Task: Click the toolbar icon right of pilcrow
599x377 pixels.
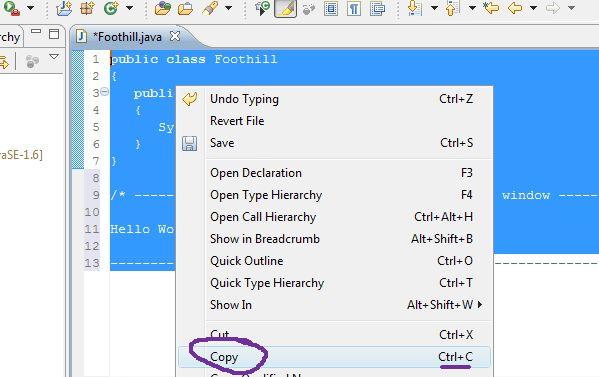Action: coord(377,8)
